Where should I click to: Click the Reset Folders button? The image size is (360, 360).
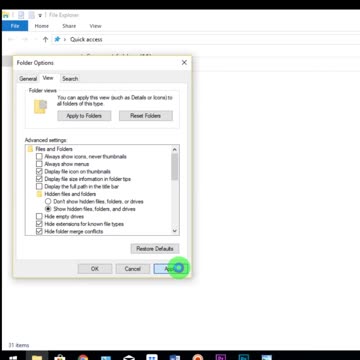pos(146,116)
